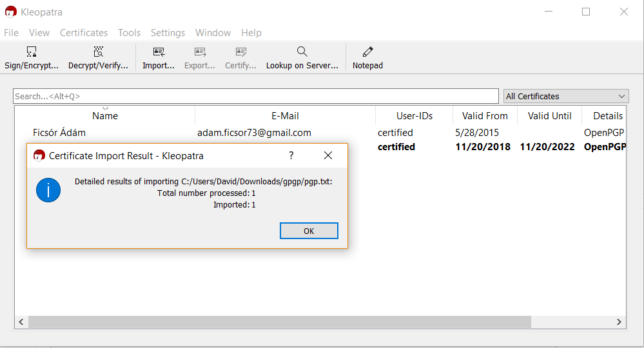644x348 pixels.
Task: Open the File menu
Action: (x=11, y=33)
